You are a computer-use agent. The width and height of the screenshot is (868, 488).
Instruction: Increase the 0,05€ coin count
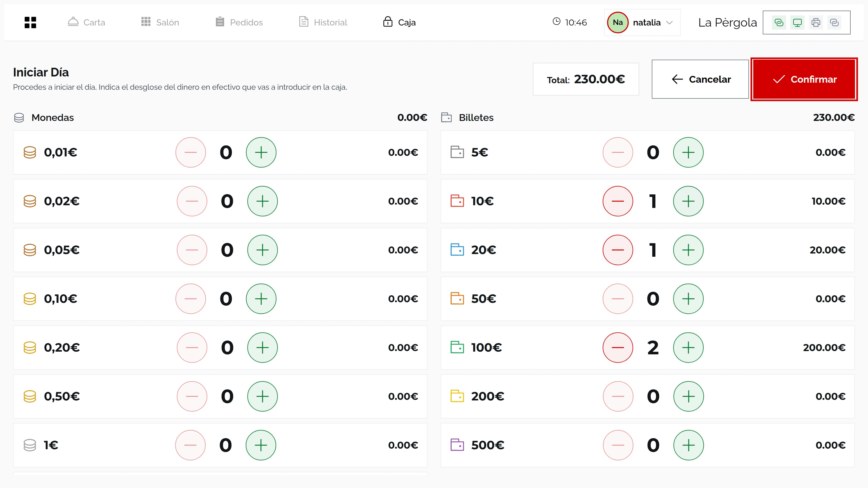[x=263, y=250]
